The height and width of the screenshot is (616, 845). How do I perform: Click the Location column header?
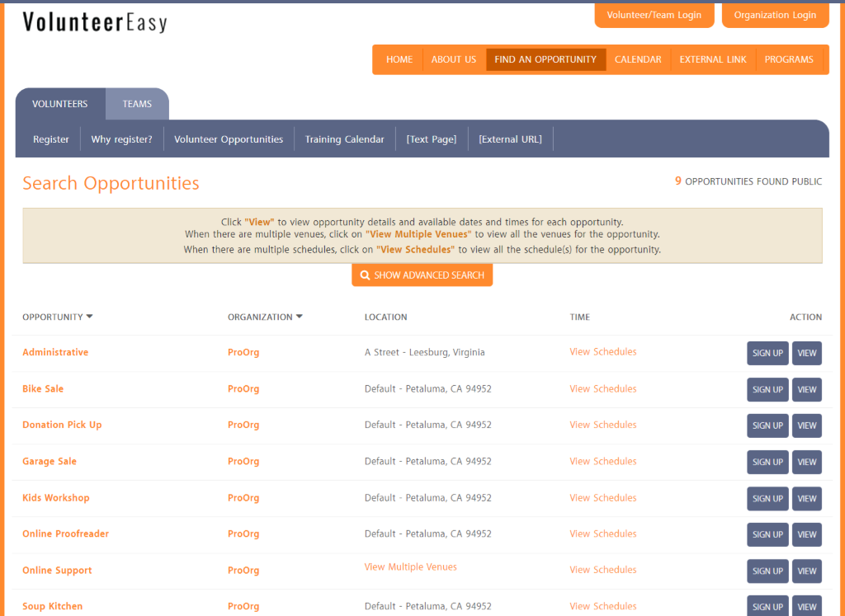[386, 317]
